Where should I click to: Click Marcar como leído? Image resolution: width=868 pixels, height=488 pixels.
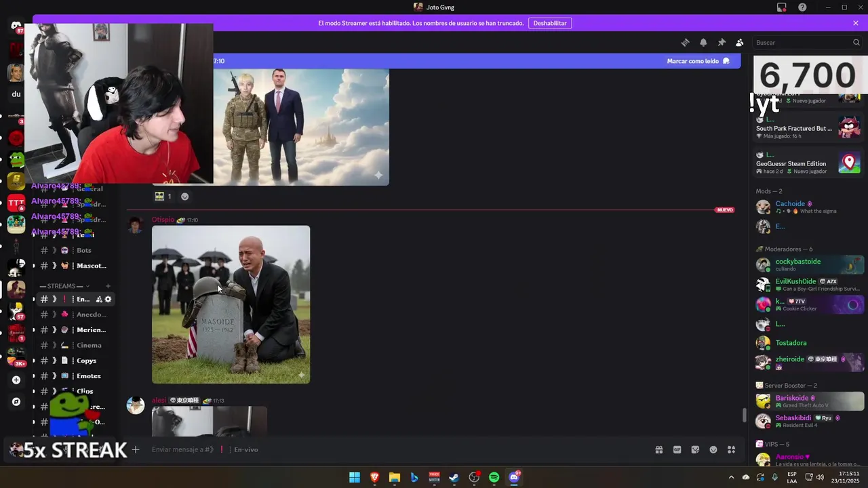click(x=698, y=61)
